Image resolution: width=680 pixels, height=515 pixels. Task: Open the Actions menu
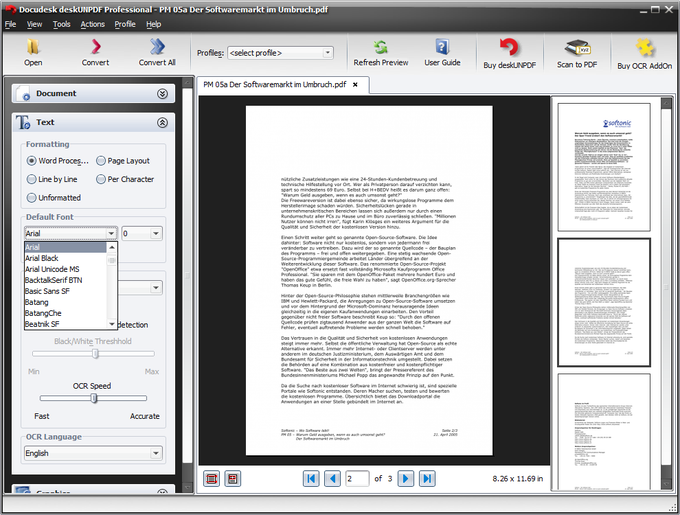point(92,24)
